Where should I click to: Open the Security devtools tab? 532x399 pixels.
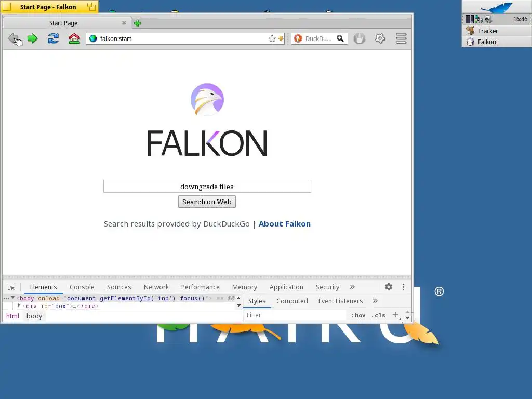point(327,287)
